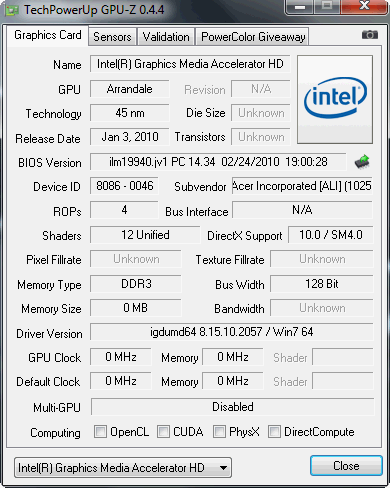Viewport: 390px width, 488px height.
Task: Click the Shaders field 12 Unified
Action: 145,235
